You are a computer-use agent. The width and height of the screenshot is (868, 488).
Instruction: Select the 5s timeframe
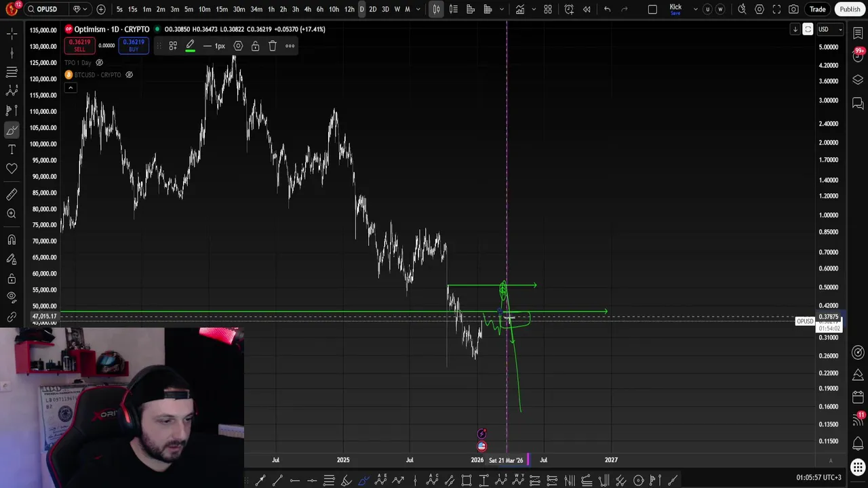(119, 9)
